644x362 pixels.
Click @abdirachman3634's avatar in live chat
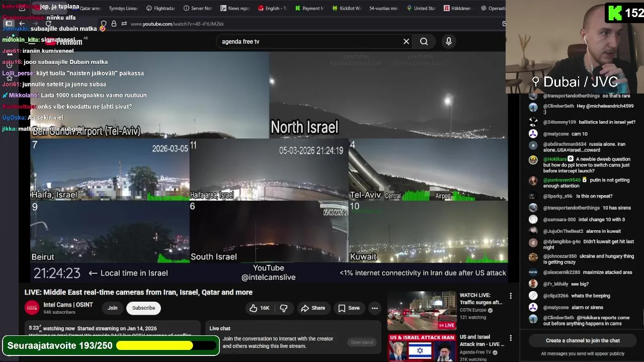click(x=533, y=145)
